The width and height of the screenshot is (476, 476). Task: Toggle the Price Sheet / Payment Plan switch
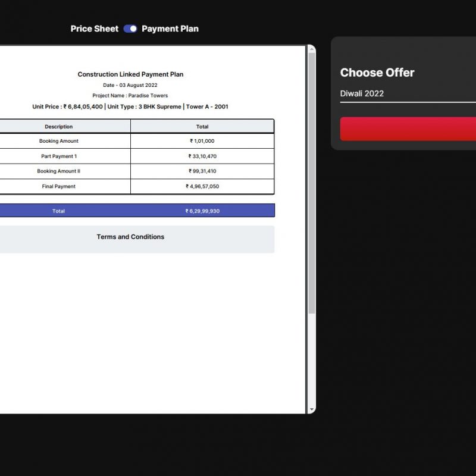click(x=130, y=29)
